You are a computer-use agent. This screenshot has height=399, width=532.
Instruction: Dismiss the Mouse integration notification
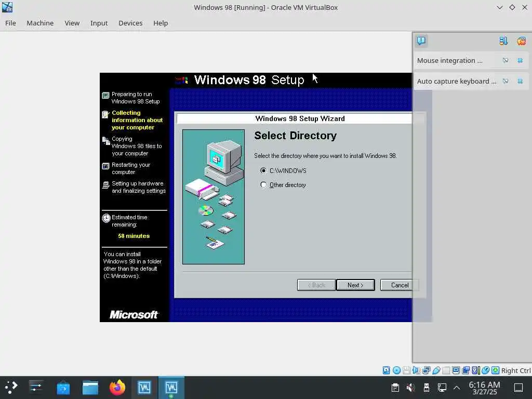point(520,60)
